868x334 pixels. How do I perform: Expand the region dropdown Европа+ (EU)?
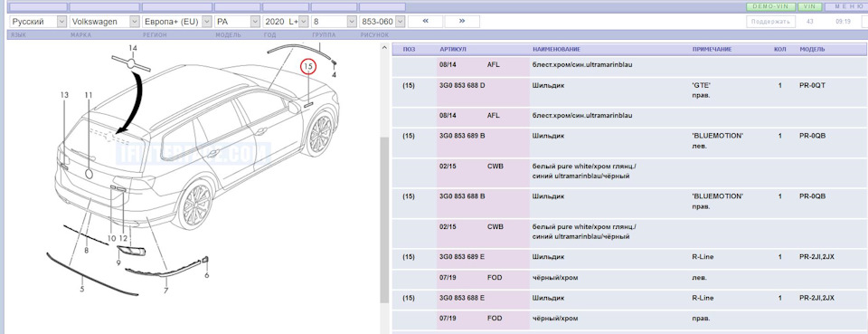176,22
